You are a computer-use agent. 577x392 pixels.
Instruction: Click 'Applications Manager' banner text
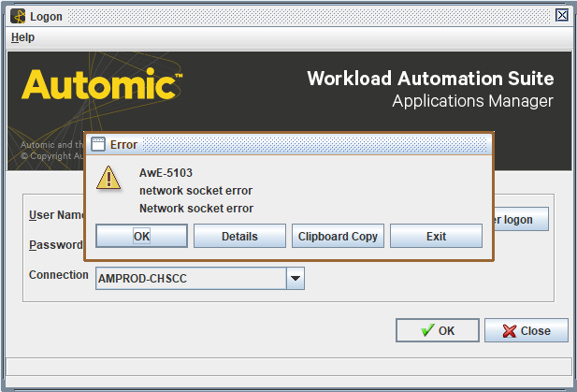[472, 101]
